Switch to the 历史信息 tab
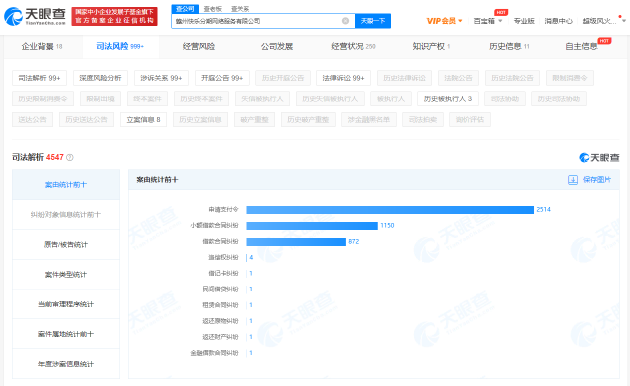630x386 pixels. (509, 47)
